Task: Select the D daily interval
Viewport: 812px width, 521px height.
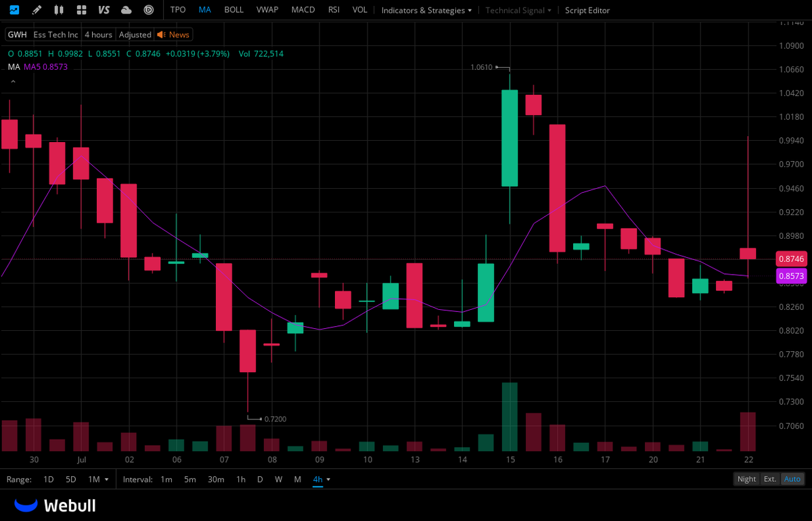Action: [x=260, y=479]
